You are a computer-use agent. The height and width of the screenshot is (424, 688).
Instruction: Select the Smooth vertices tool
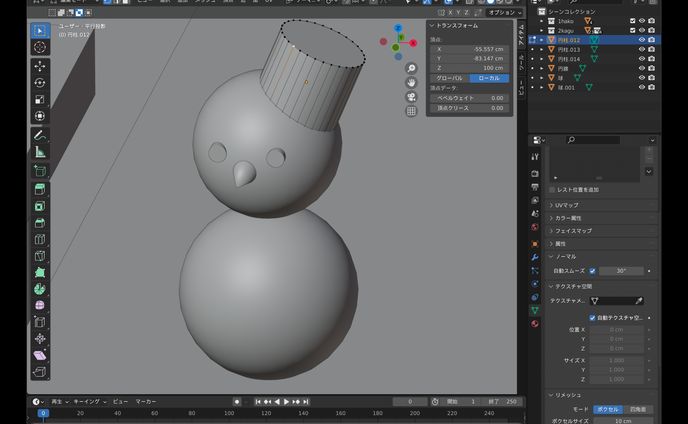point(40,305)
